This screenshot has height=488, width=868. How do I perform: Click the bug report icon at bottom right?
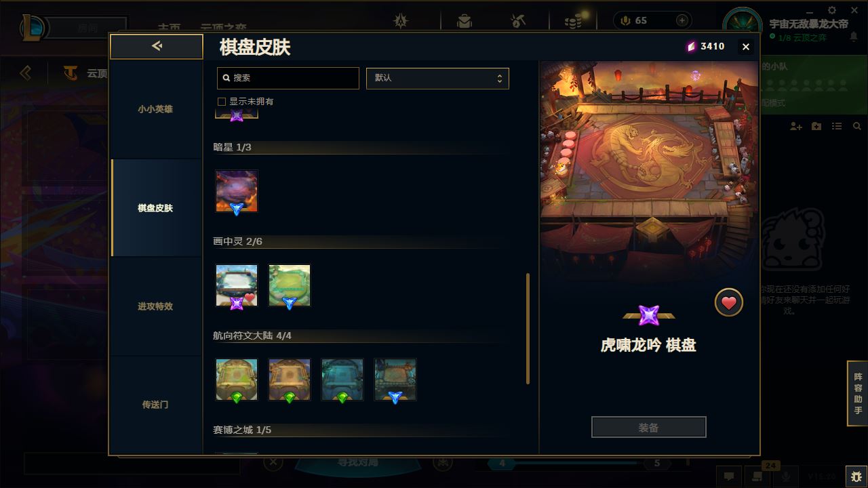pos(856,476)
